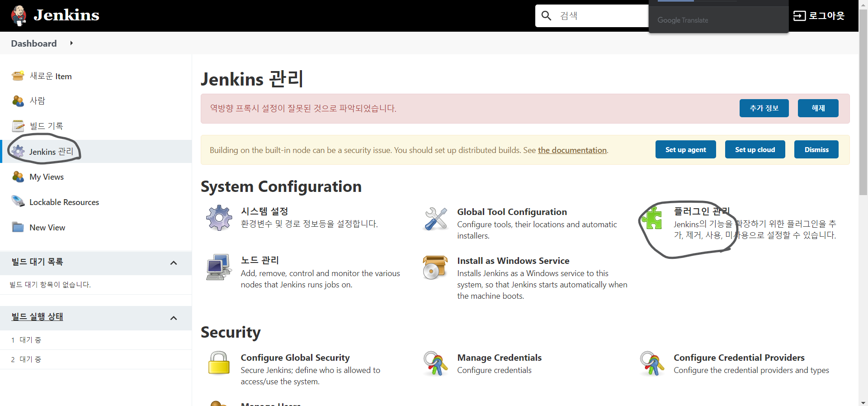Click the Lockable Resources drive icon
Viewport: 868px width, 406px height.
pyautogui.click(x=18, y=201)
